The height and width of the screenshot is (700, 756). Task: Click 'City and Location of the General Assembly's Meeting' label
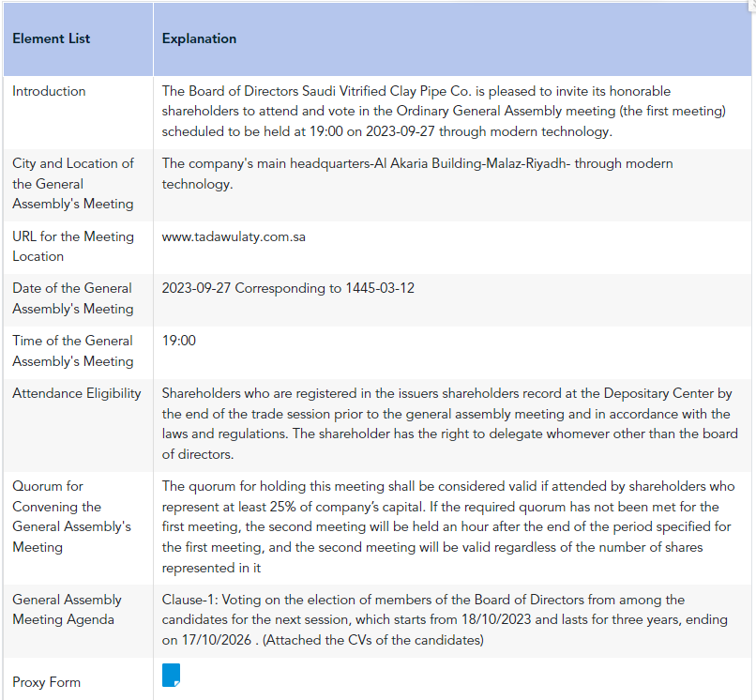pyautogui.click(x=73, y=184)
